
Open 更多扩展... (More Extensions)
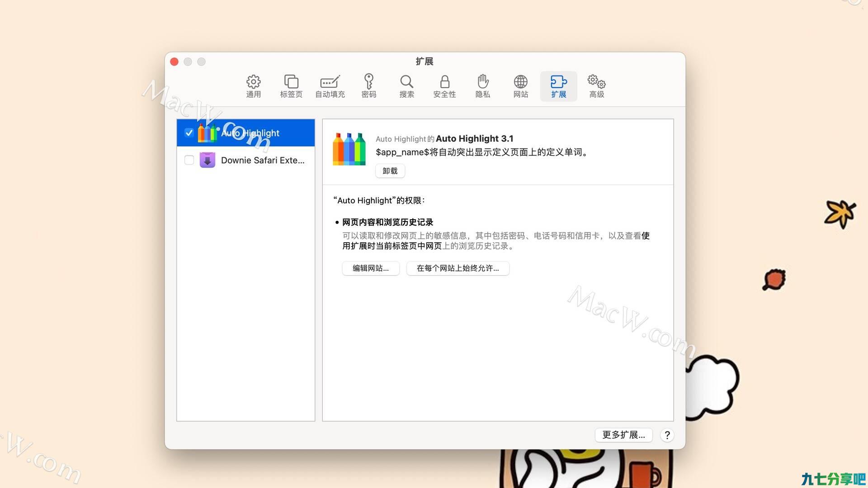[x=624, y=435]
